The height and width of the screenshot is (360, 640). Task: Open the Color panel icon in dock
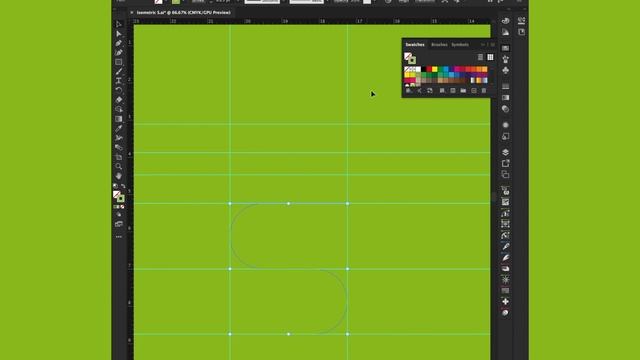tap(505, 21)
